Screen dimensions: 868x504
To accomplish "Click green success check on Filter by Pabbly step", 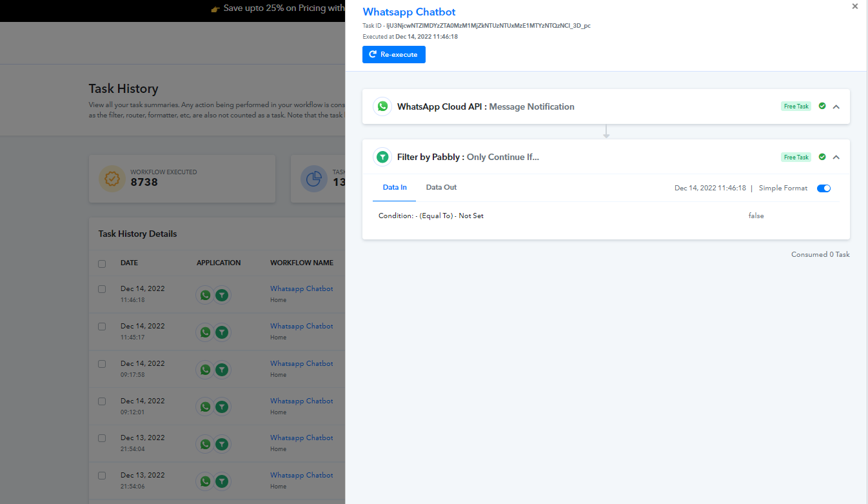I will click(x=822, y=157).
